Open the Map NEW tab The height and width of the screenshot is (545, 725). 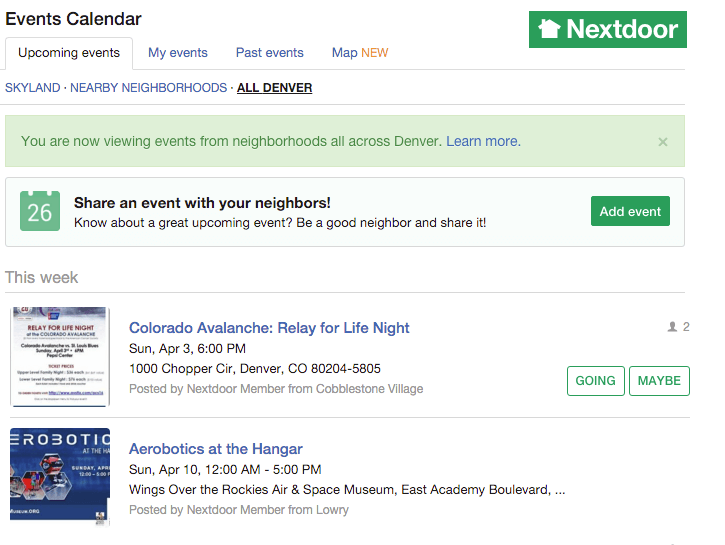pyautogui.click(x=360, y=53)
